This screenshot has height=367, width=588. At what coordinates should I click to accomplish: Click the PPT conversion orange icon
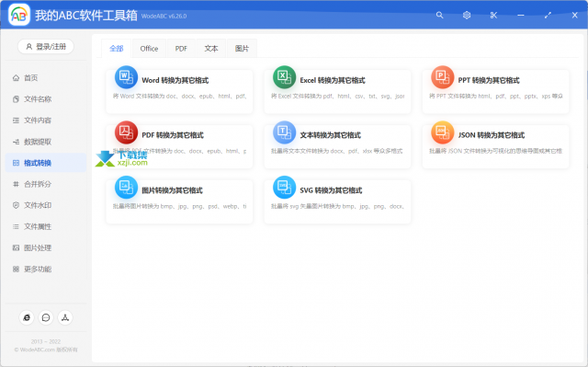(443, 77)
